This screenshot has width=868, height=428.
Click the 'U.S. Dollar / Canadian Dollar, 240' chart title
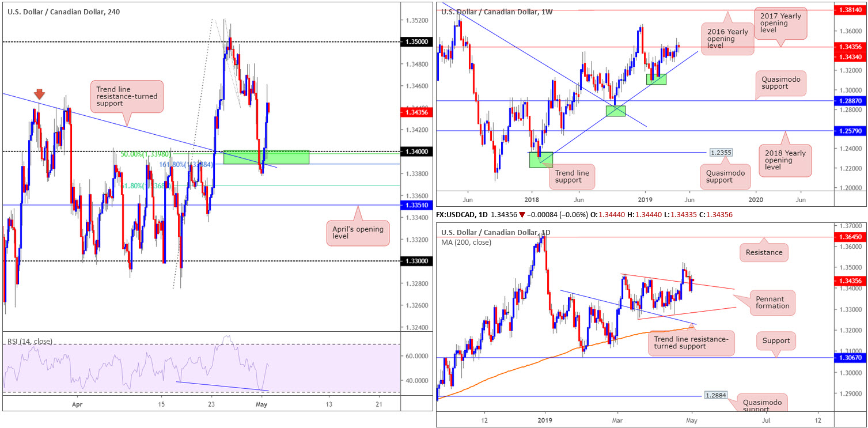[64, 11]
